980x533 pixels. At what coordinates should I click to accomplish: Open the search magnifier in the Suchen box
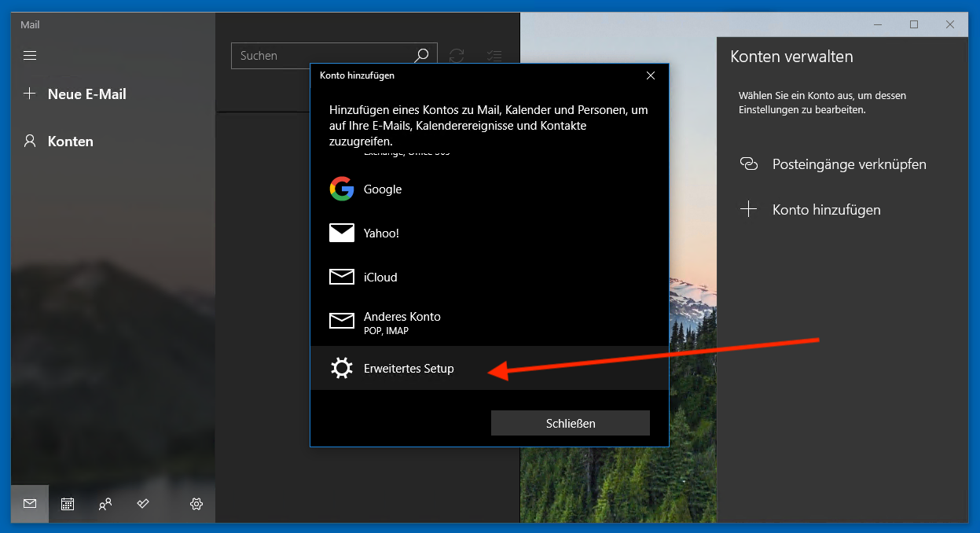pos(422,55)
